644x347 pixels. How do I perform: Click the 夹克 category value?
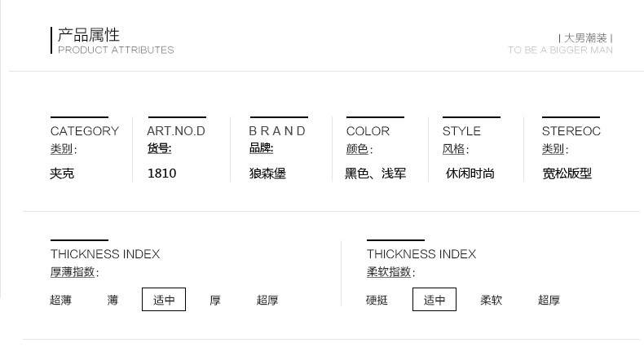[62, 173]
